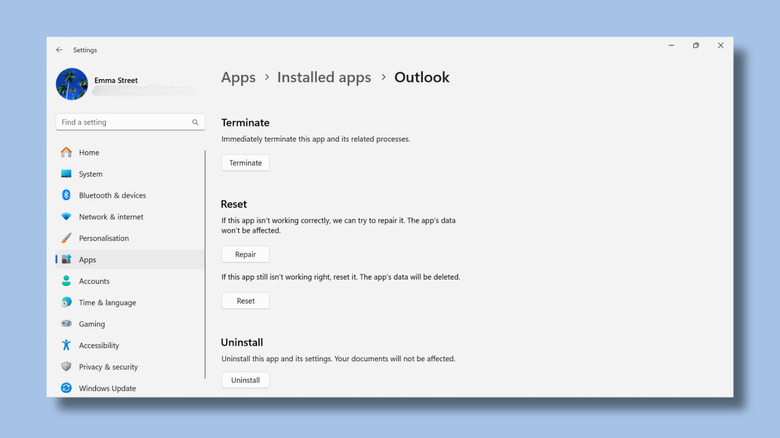Close the Settings window
This screenshot has width=780, height=438.
(x=720, y=45)
